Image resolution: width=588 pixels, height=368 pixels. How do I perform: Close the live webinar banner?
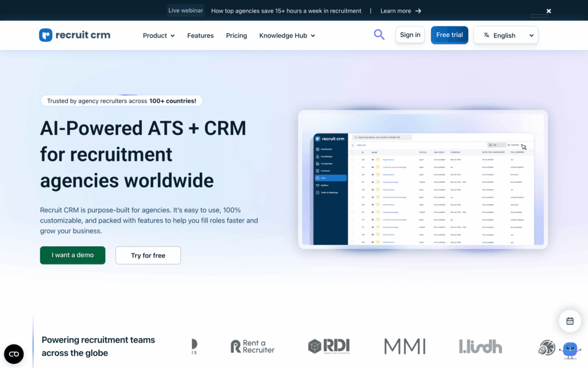(x=548, y=11)
